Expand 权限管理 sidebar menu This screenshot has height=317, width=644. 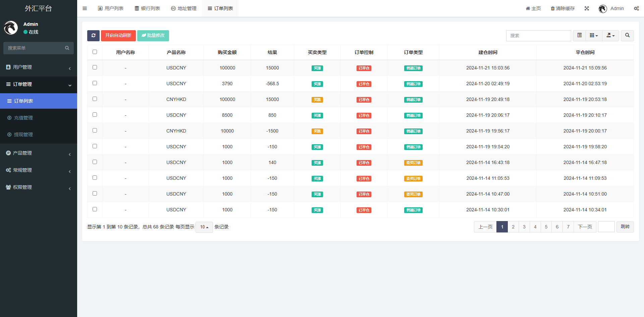39,187
